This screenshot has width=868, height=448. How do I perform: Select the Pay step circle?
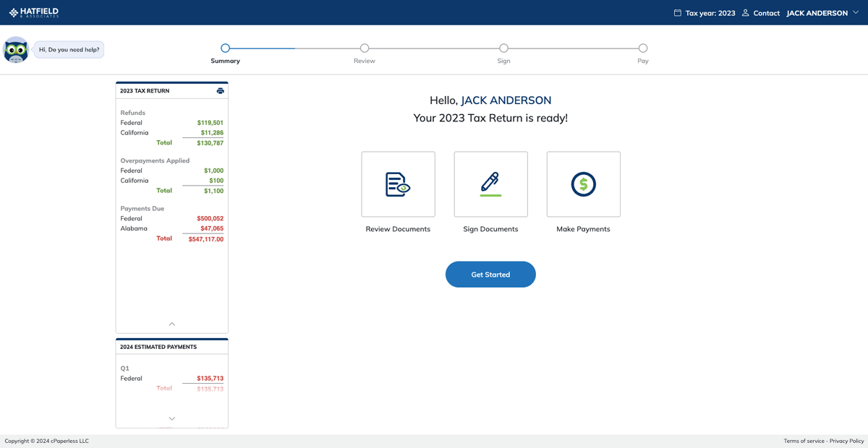tap(642, 47)
